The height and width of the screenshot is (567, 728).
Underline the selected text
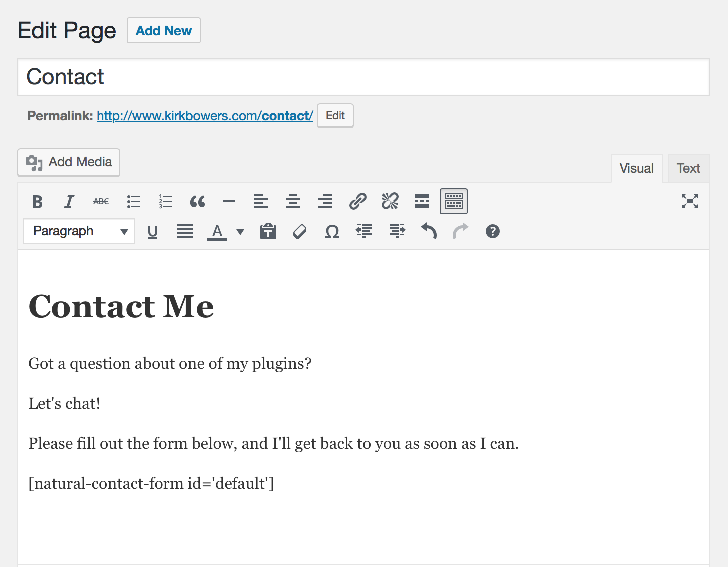[x=153, y=232]
